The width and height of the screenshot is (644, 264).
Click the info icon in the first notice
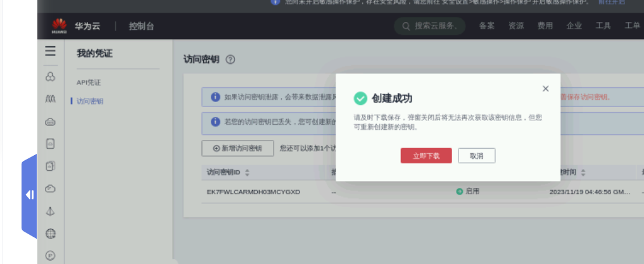[x=215, y=97]
